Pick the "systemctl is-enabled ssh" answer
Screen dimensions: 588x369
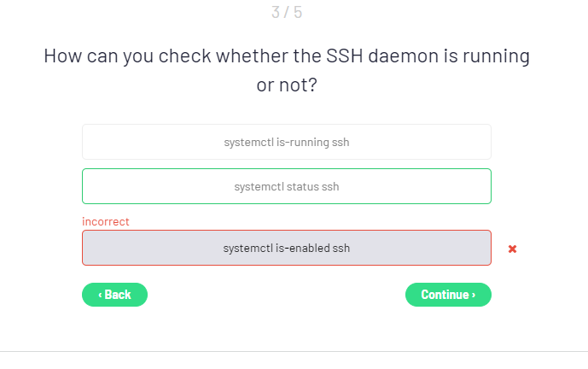tap(287, 249)
